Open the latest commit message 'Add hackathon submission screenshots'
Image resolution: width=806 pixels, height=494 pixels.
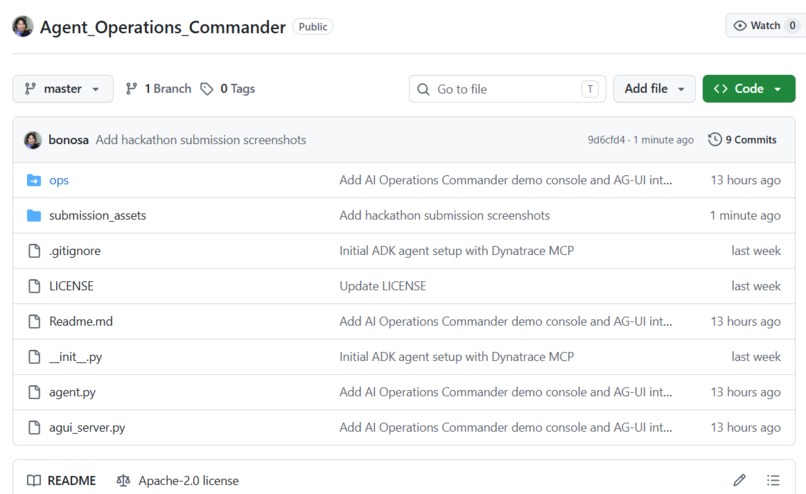coord(201,140)
